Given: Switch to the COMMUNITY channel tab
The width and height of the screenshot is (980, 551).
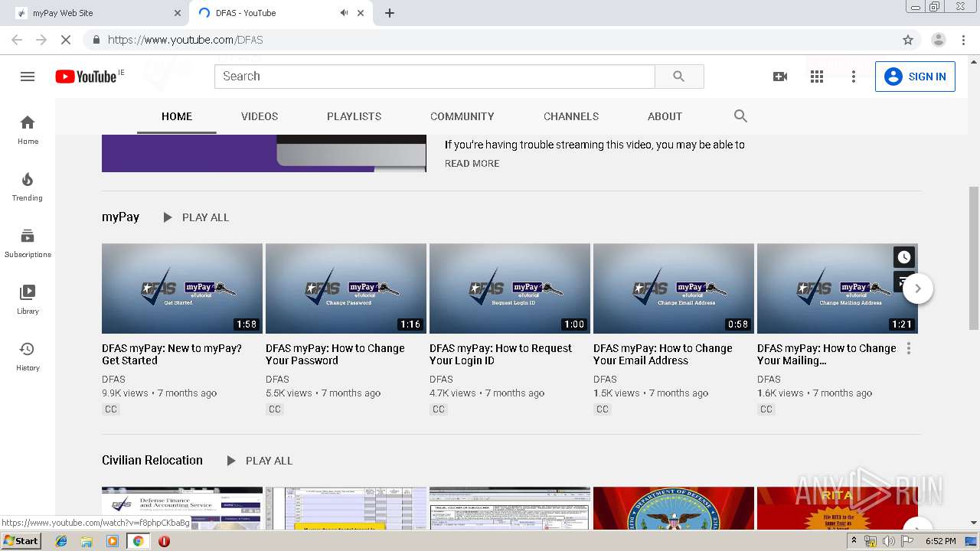Looking at the screenshot, I should pos(462,116).
